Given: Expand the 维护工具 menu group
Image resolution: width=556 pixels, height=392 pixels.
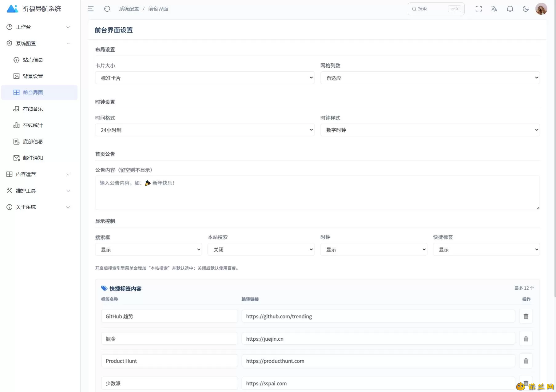Looking at the screenshot, I should pos(39,191).
